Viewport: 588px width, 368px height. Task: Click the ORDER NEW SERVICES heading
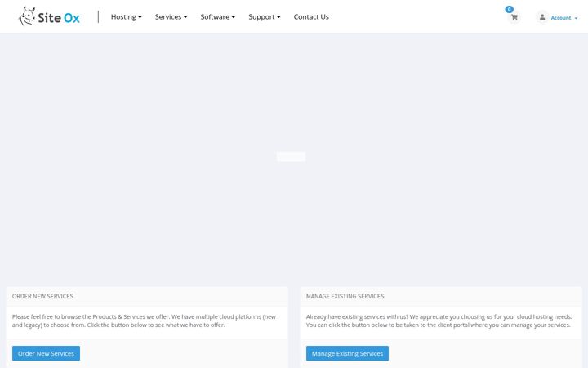pyautogui.click(x=42, y=296)
